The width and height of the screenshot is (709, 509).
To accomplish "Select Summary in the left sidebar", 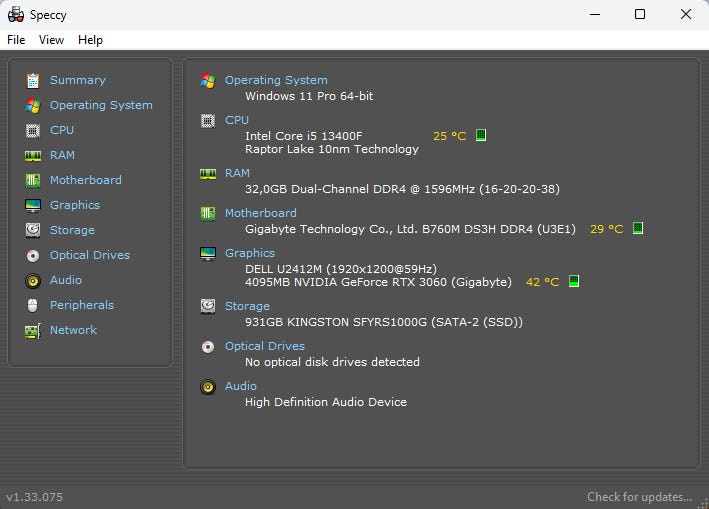I will pyautogui.click(x=77, y=80).
